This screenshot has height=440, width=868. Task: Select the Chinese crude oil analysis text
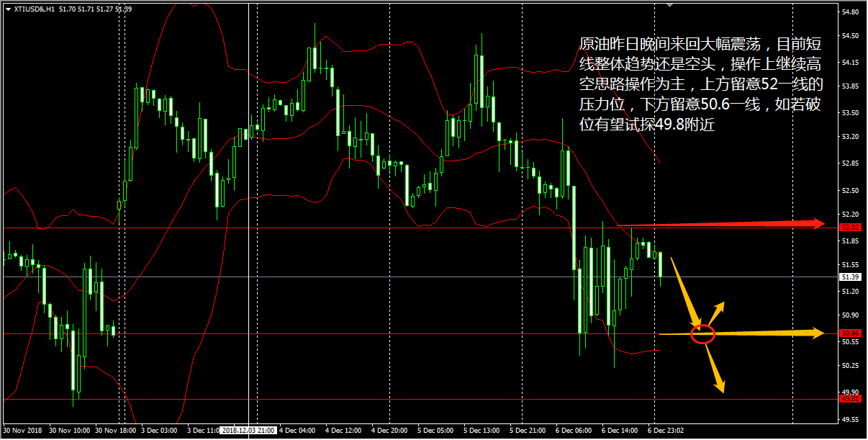(x=700, y=84)
